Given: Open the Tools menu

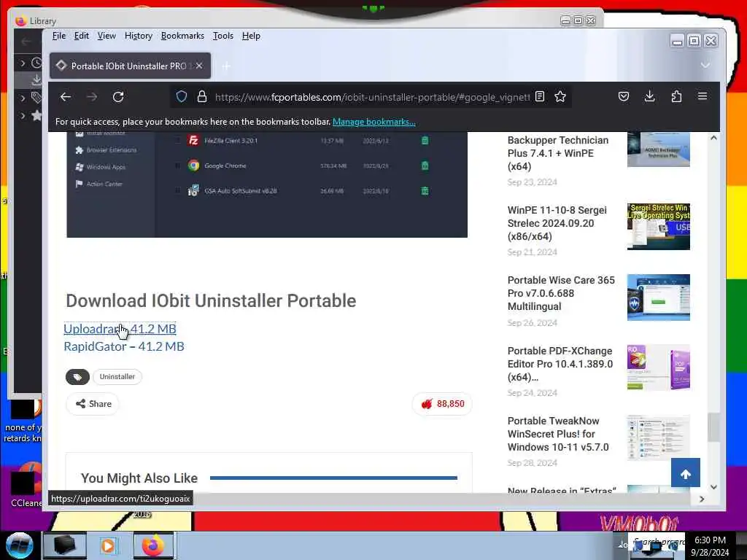Looking at the screenshot, I should 223,36.
